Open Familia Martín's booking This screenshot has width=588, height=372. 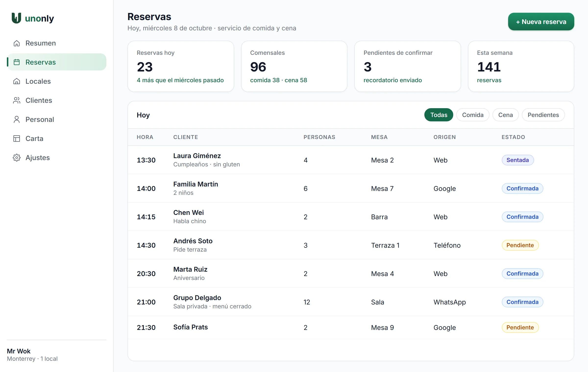(x=351, y=188)
